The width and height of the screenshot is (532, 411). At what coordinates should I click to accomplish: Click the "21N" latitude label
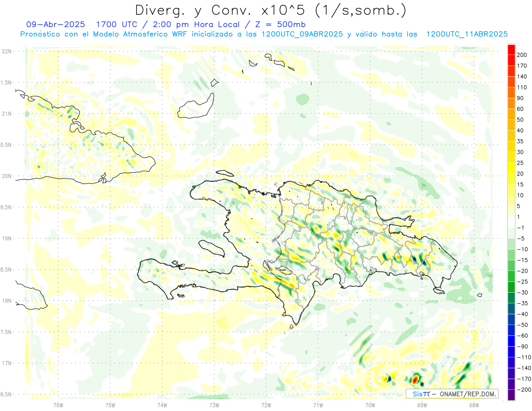[6, 114]
